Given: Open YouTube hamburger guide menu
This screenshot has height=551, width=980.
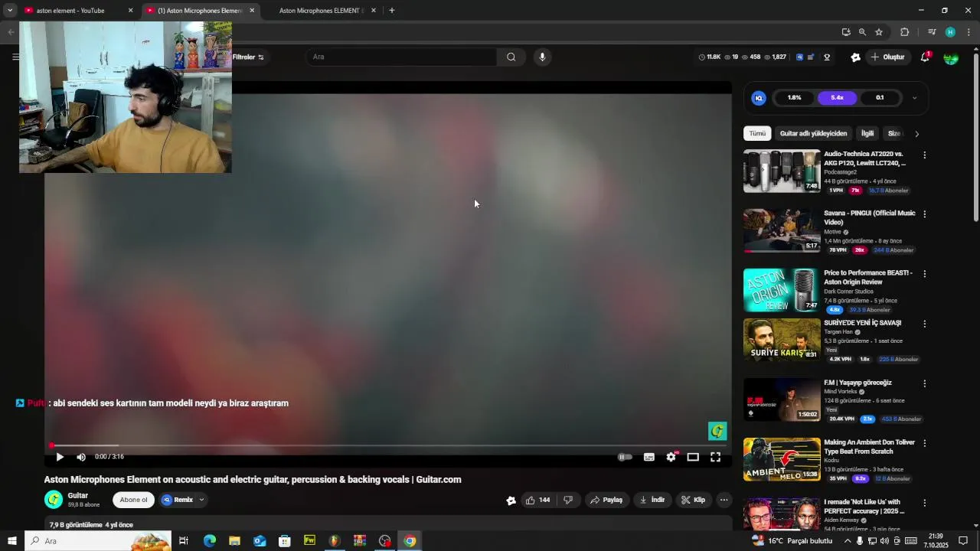Looking at the screenshot, I should click(15, 57).
